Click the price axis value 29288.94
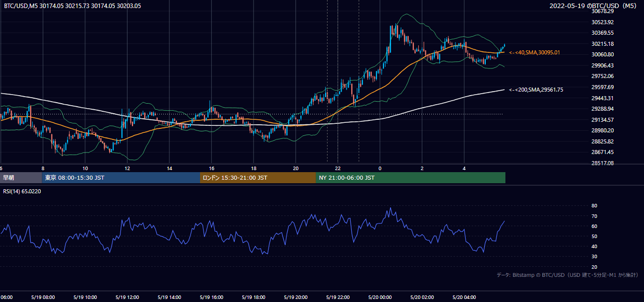The height and width of the screenshot is (302, 644). 603,109
